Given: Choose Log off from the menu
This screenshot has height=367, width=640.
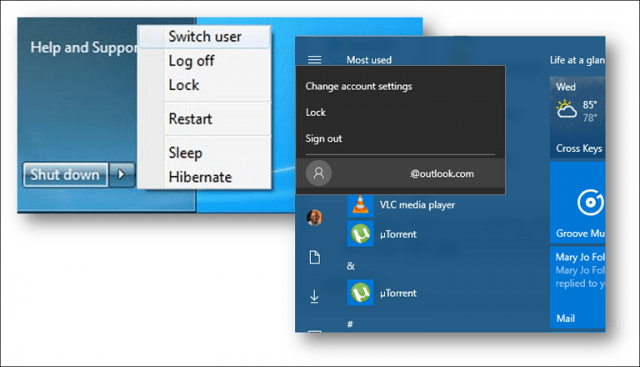Looking at the screenshot, I should point(191,61).
